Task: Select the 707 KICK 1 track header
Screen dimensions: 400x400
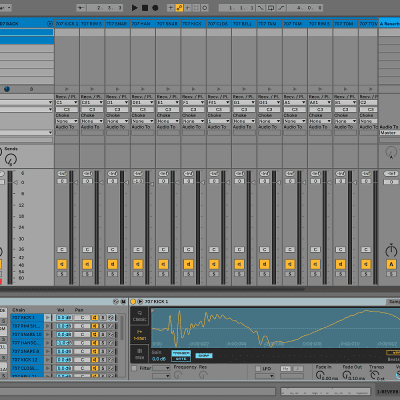Action: click(67, 24)
